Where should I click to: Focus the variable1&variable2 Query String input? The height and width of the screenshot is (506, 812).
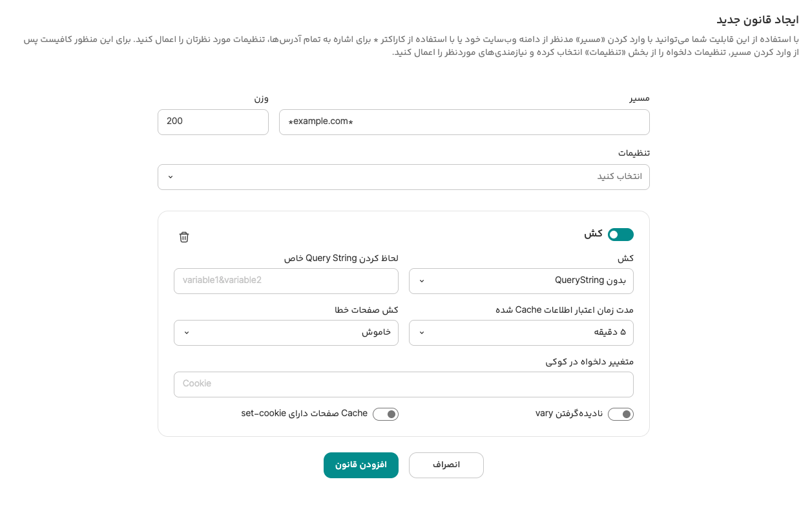(x=286, y=281)
